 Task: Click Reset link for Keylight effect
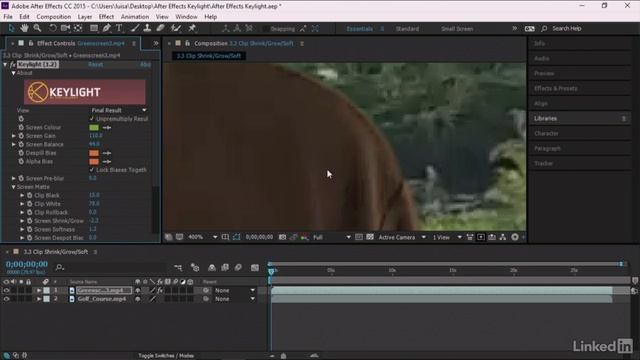[x=96, y=64]
